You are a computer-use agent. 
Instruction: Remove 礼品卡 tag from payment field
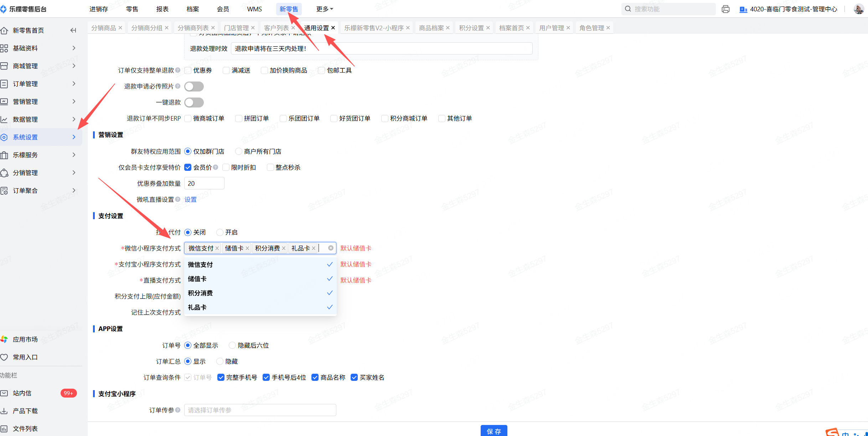(314, 248)
